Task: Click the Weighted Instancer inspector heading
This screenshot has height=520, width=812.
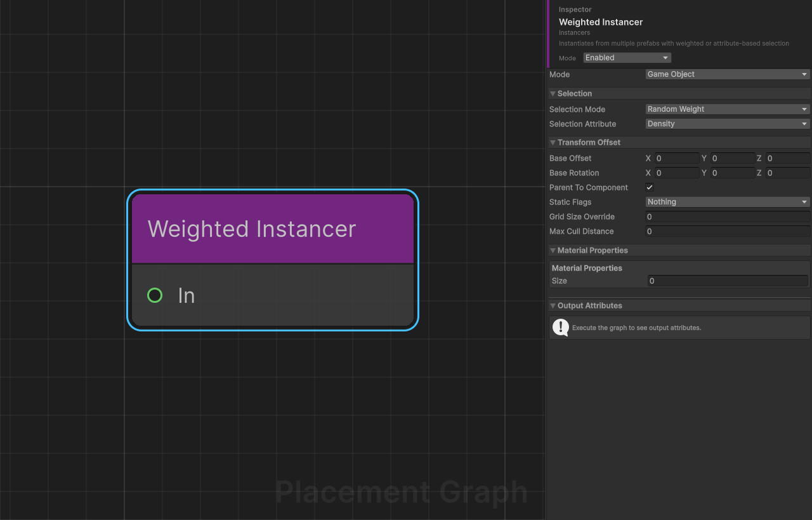Action: 601,22
